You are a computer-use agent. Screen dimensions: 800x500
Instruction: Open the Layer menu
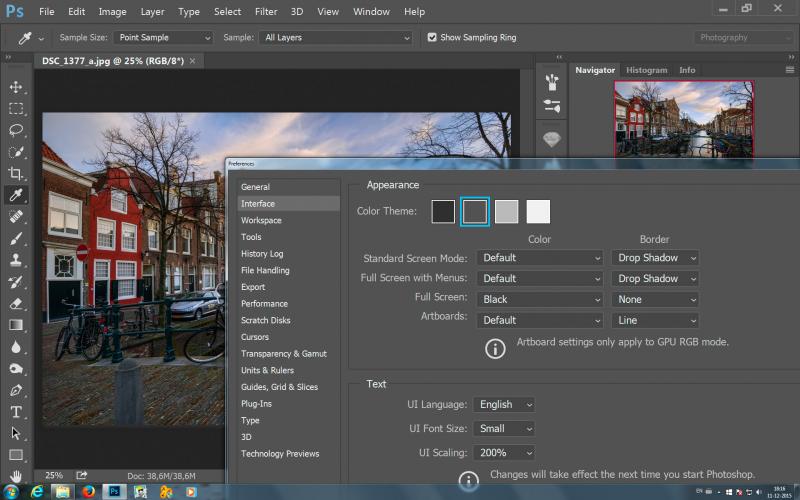(x=153, y=11)
